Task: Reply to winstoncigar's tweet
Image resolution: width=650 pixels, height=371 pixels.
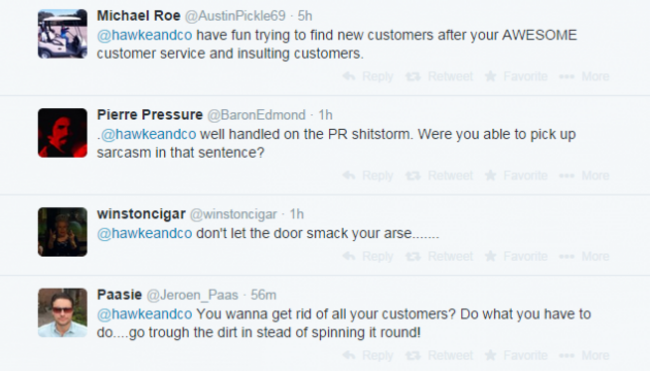Action: pyautogui.click(x=368, y=257)
